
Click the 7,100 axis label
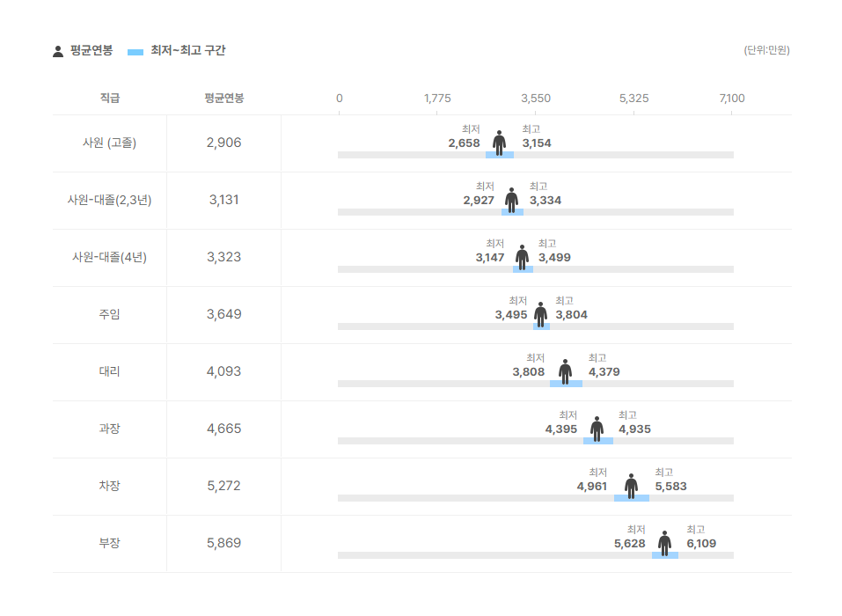732,99
